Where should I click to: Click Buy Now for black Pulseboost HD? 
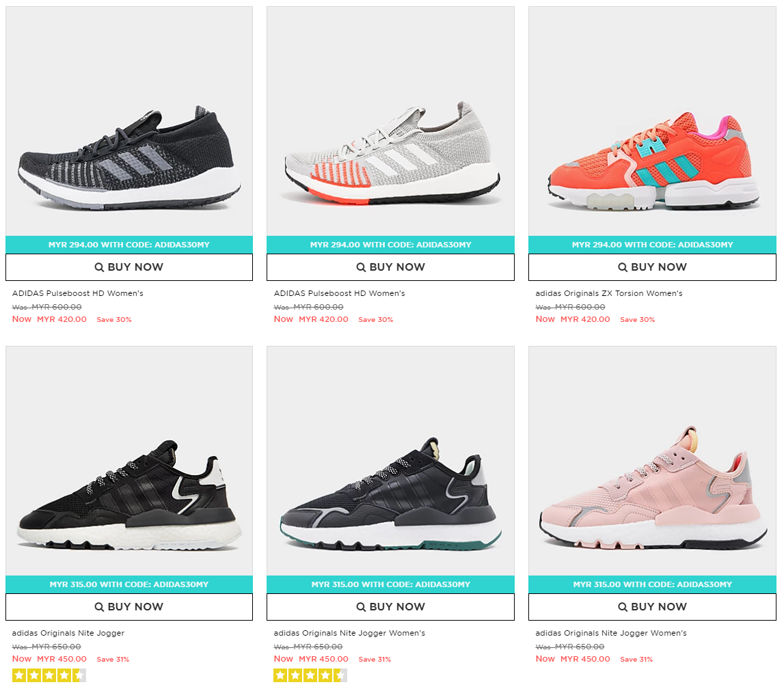click(129, 267)
